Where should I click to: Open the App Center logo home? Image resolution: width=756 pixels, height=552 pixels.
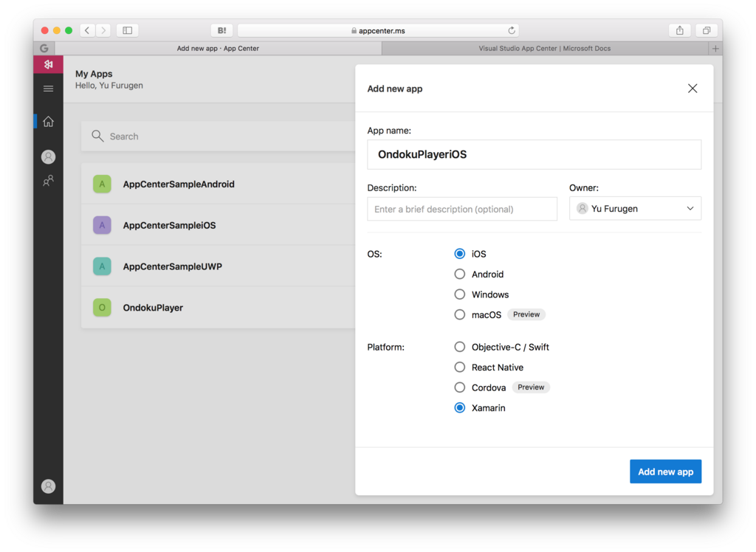pyautogui.click(x=48, y=64)
